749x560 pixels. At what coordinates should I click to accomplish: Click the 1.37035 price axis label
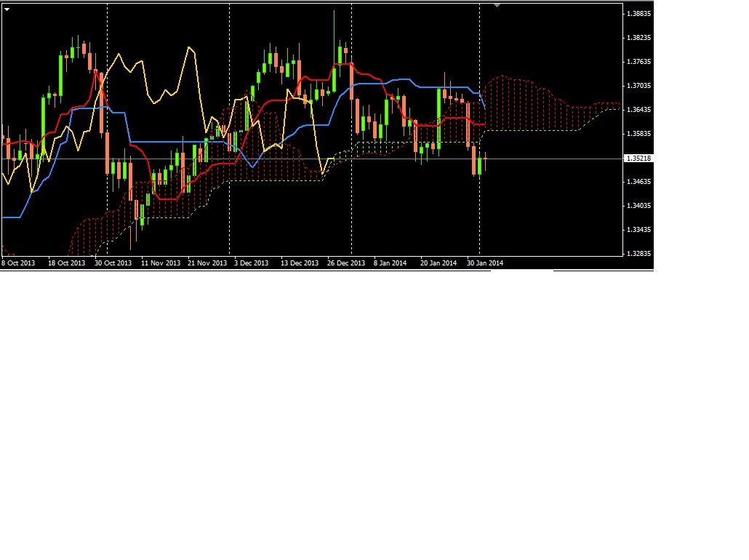[638, 86]
